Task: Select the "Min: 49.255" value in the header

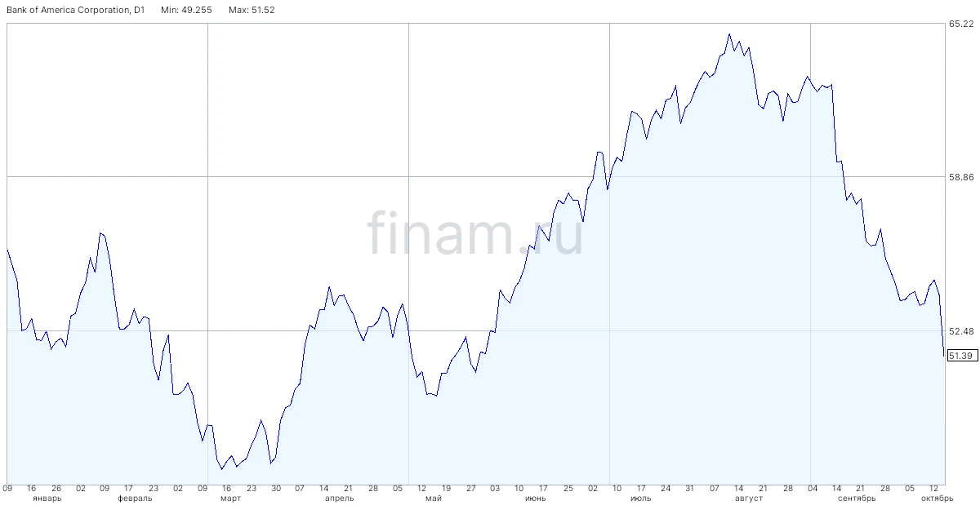Action: pyautogui.click(x=187, y=10)
